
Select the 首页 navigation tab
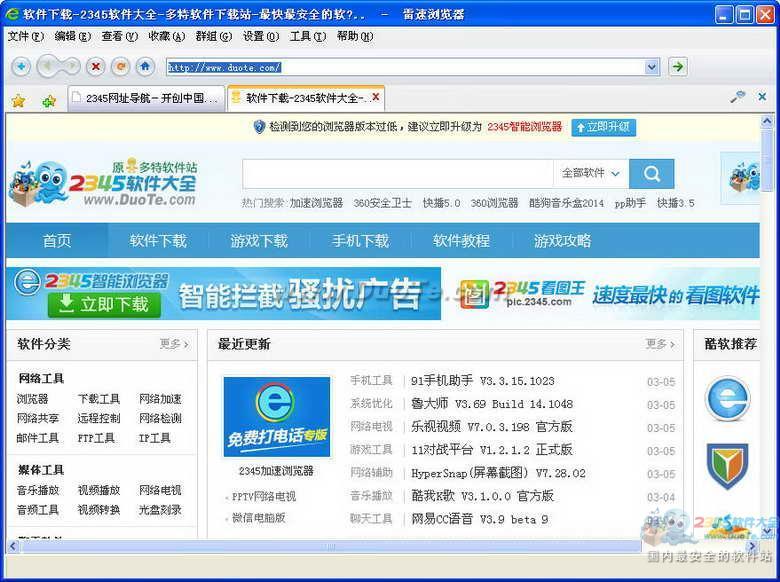click(x=57, y=241)
